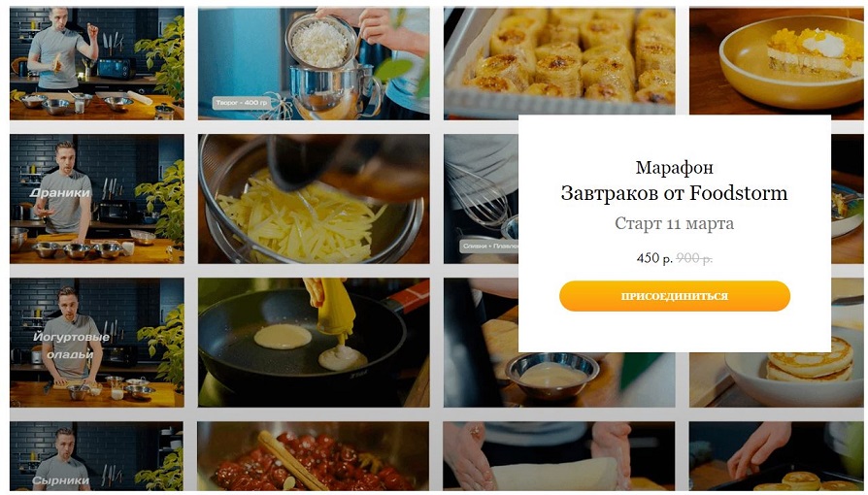Open the Драники video thumbnail

(97, 199)
